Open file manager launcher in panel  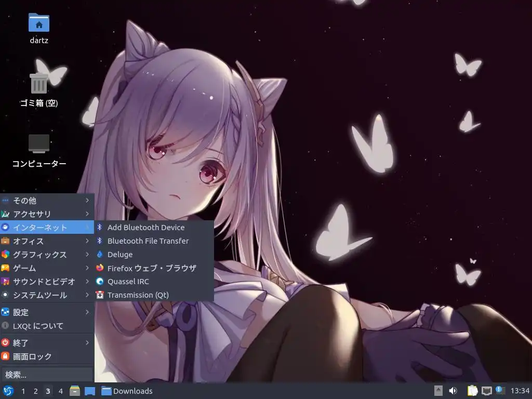point(75,391)
